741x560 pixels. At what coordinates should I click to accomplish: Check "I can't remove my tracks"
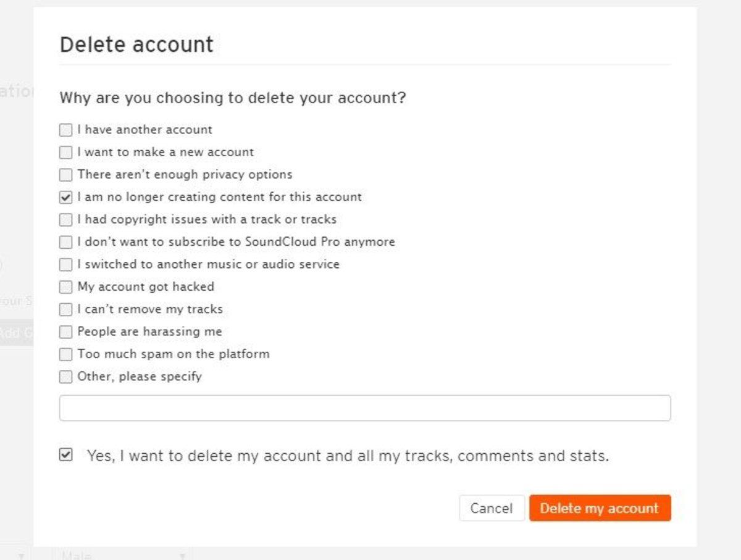65,309
